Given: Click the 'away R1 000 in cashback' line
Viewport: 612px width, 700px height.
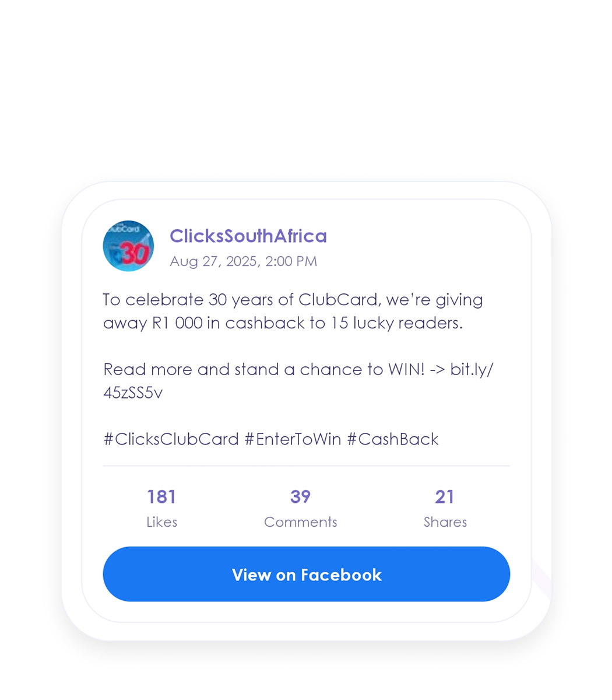Looking at the screenshot, I should click(x=282, y=323).
